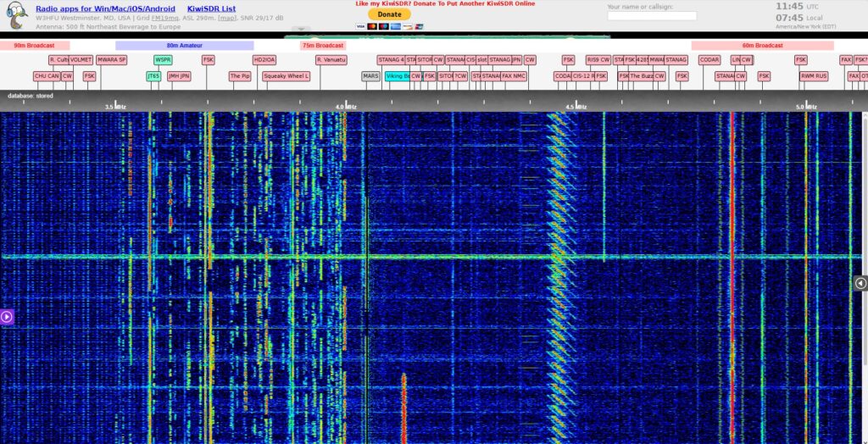The height and width of the screenshot is (444, 868).
Task: Tune to the HD2IOA label
Action: (264, 60)
